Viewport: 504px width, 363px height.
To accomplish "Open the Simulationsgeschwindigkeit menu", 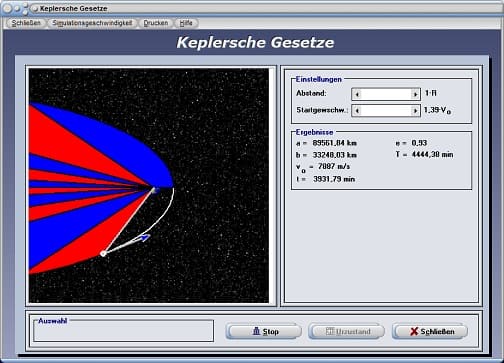I will [92, 23].
